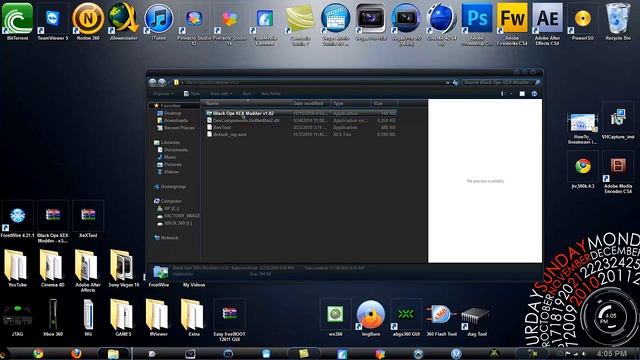The image size is (640, 360).
Task: Select XBOX 360 drive in sidebar
Action: [175, 223]
